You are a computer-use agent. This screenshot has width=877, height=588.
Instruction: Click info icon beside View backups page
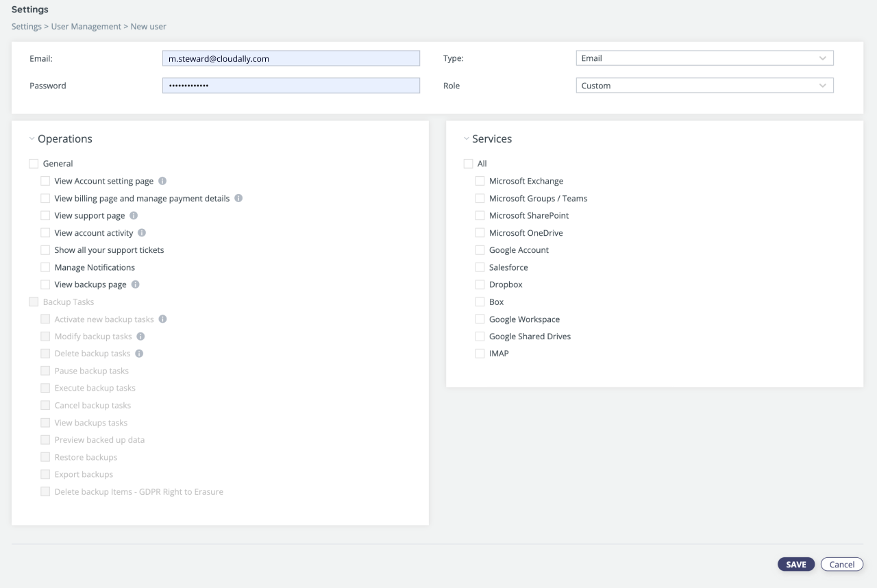pyautogui.click(x=135, y=284)
